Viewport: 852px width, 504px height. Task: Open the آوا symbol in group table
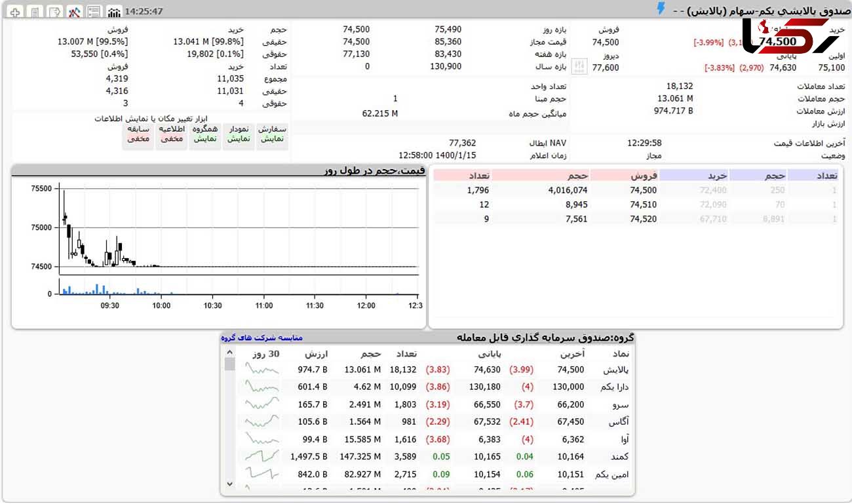click(x=623, y=440)
